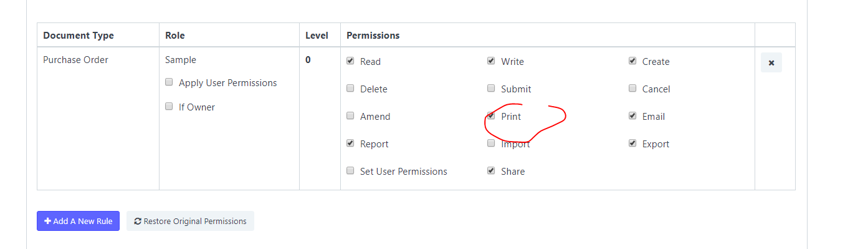Toggle the Email permission checkbox
Screen dimensions: 868x249
point(632,116)
